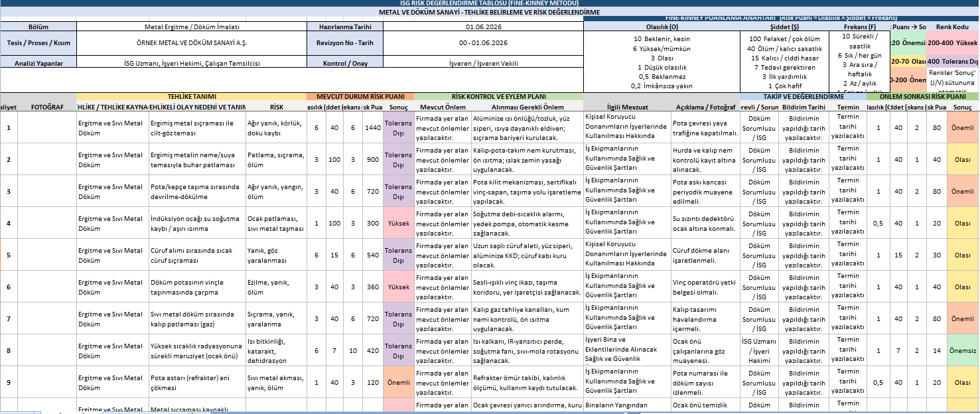The image size is (980, 414).
Task: Click 'Sıvı metal döküm sırasında kalıp patlaması' cell
Action: 197,318
